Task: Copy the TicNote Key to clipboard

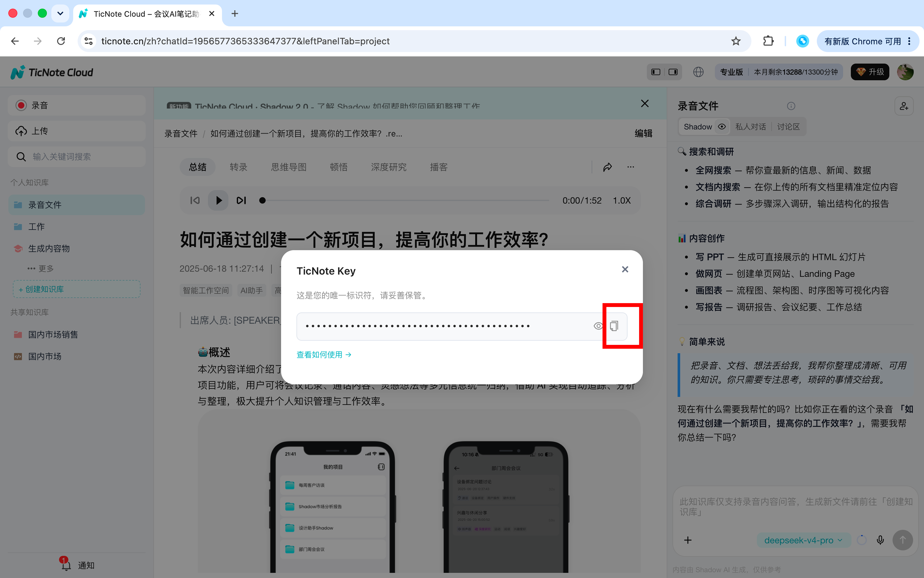Action: 614,326
